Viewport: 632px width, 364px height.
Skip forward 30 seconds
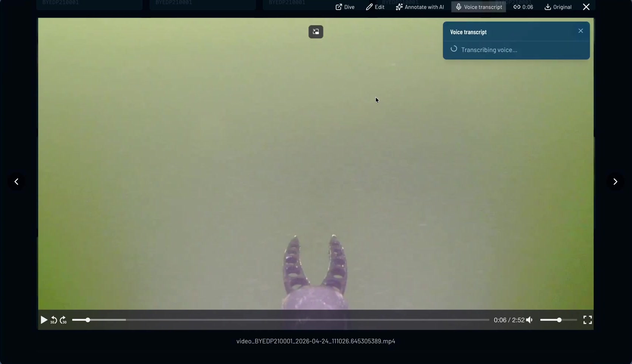[x=63, y=320]
